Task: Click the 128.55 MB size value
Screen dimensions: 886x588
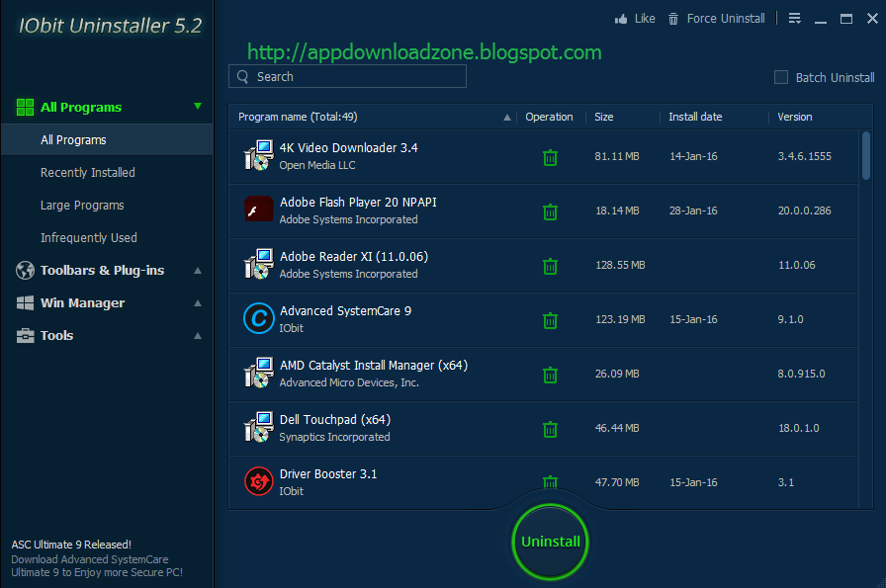Action: [x=620, y=265]
